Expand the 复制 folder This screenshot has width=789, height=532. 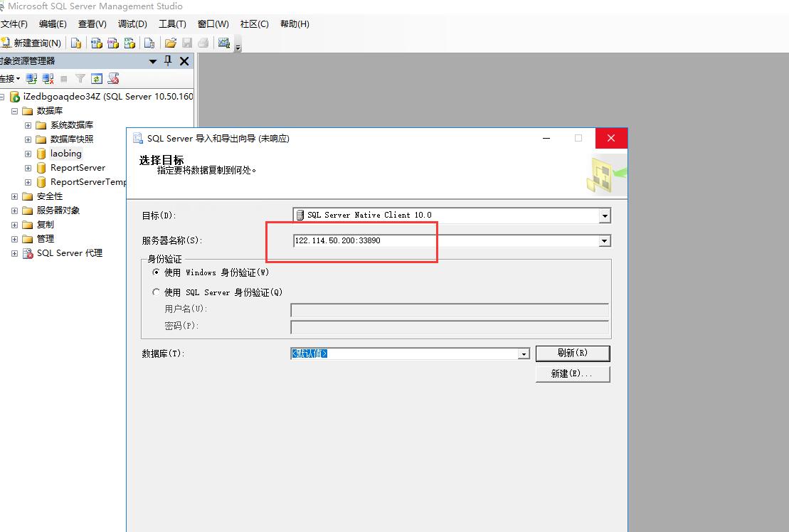click(15, 225)
